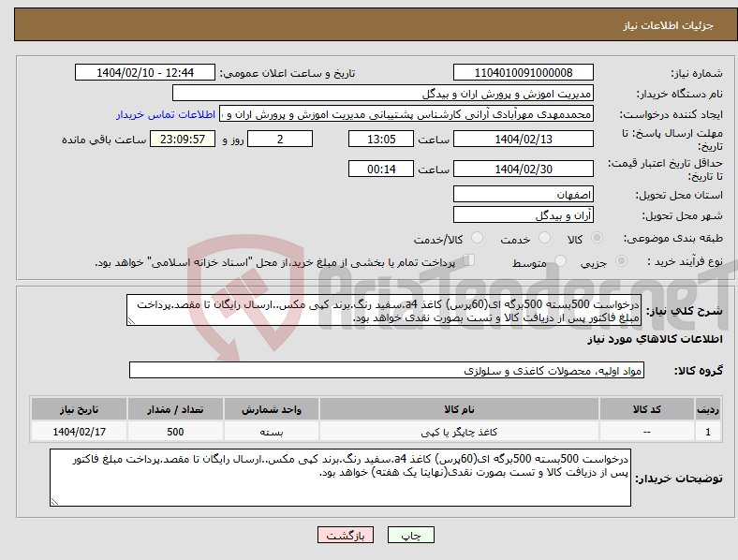
Task: Click the remaining days field showing 2
Action: [x=280, y=139]
